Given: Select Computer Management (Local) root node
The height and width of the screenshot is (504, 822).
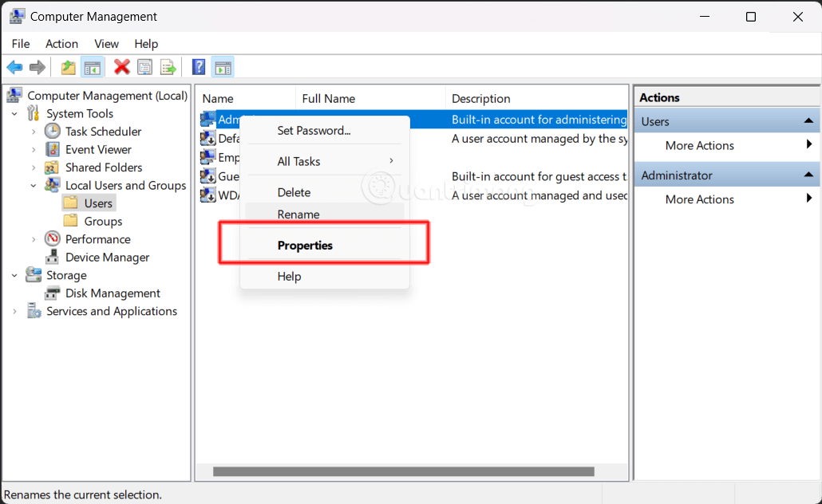Looking at the screenshot, I should click(107, 96).
